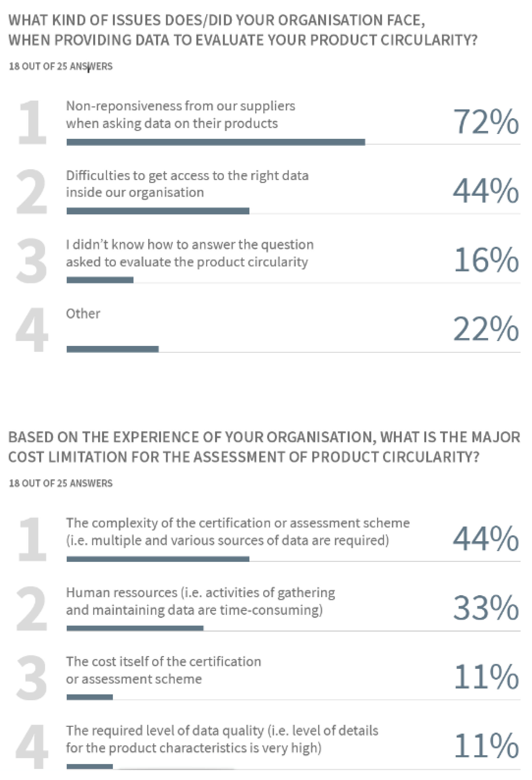
Task: Click the bar under supplier non-responsiveness
Action: pos(215,142)
